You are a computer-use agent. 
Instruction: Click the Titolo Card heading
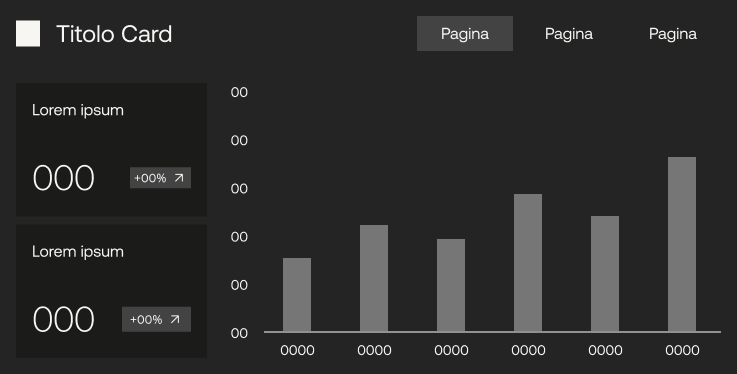pyautogui.click(x=114, y=34)
